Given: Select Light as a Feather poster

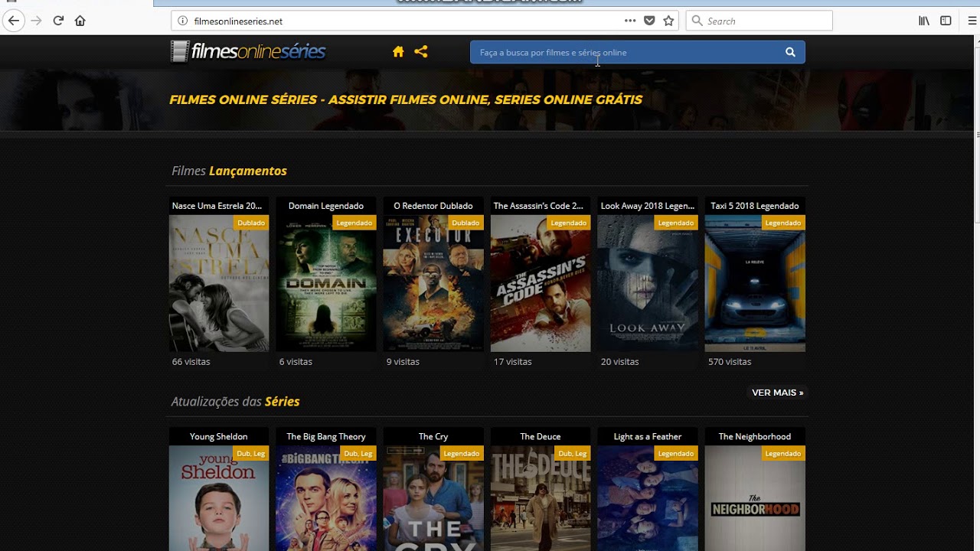Looking at the screenshot, I should (648, 498).
